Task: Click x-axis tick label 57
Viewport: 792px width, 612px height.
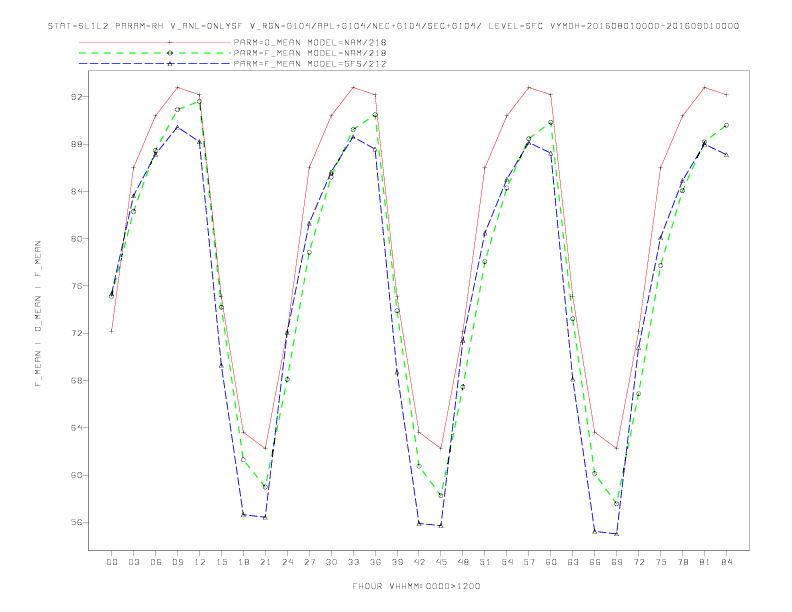Action: (x=529, y=562)
